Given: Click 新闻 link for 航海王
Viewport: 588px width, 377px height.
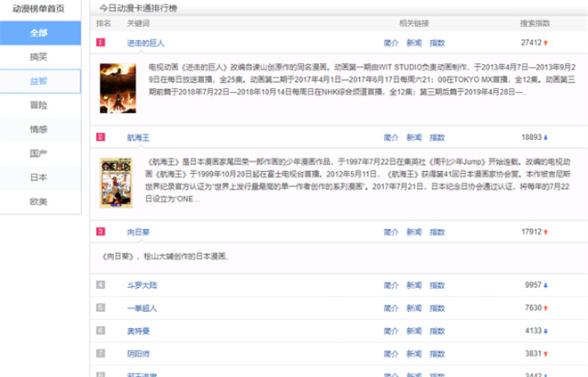Looking at the screenshot, I should (414, 137).
